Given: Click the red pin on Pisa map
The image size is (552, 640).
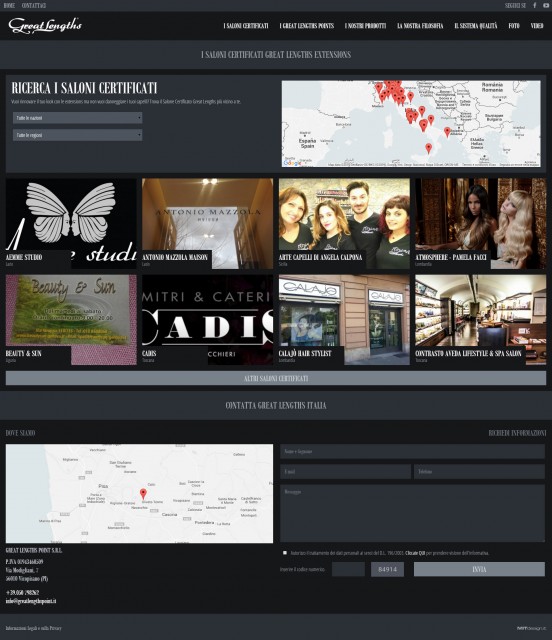Looking at the screenshot, I should [x=143, y=493].
